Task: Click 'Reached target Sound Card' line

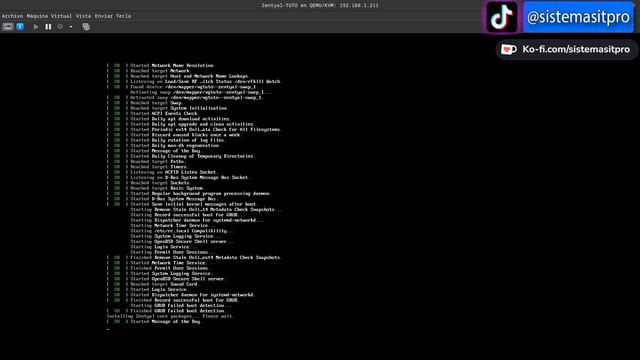Action: pos(153,284)
